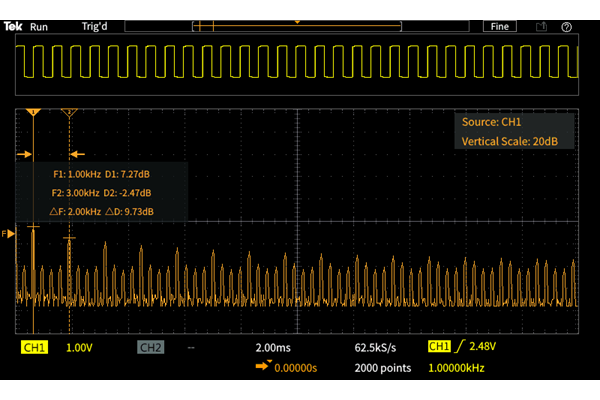
Task: Select the first cursor marker at 1.00kHz
Action: [x=33, y=113]
